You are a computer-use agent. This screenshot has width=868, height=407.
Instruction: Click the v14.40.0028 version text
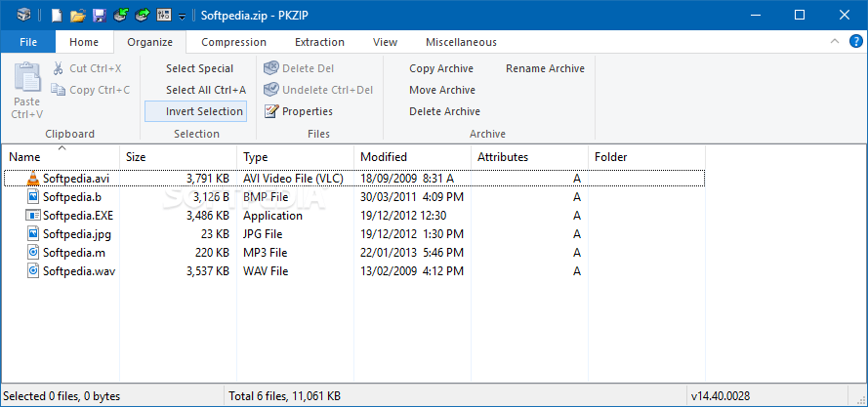721,396
